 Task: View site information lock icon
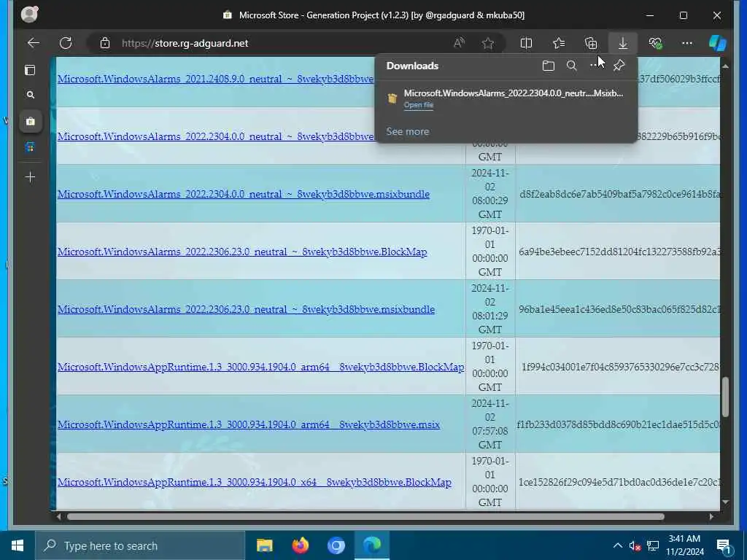click(x=105, y=43)
